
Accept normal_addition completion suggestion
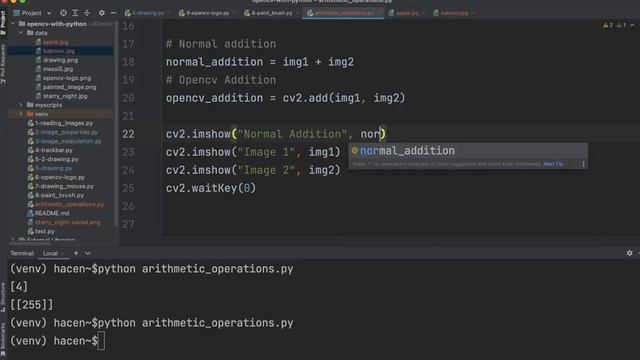[468, 151]
